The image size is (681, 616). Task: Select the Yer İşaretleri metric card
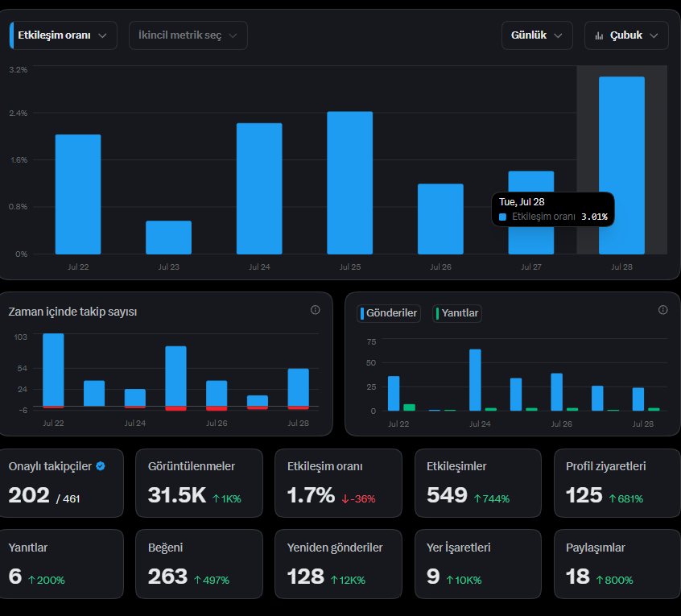coord(477,564)
